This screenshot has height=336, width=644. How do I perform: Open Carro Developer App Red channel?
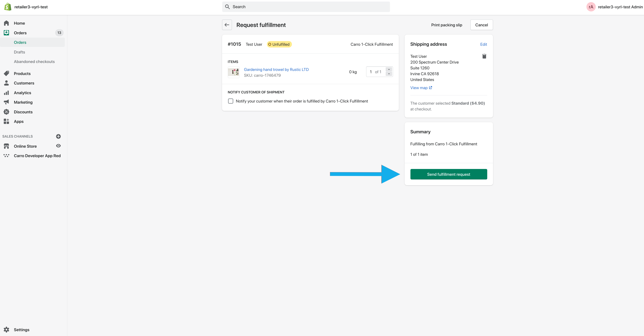[37, 156]
